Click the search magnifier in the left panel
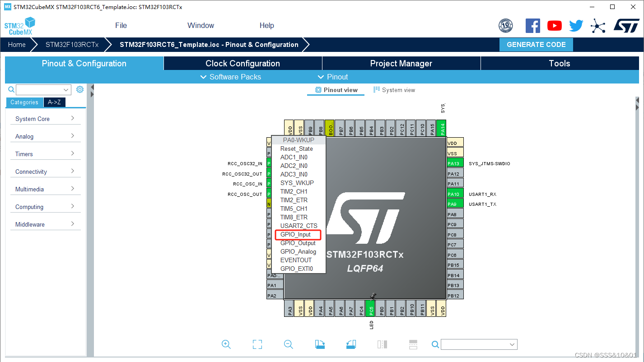Screen dimensions: 644x362 pos(12,89)
